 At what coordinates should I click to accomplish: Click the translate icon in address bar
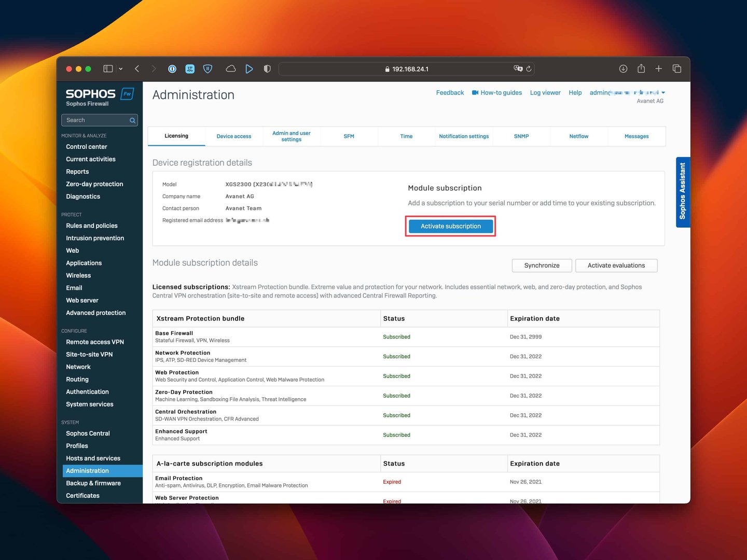click(518, 68)
